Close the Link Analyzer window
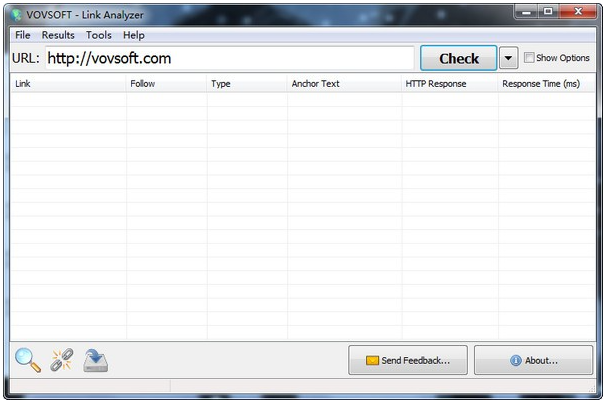Viewport: 606px width, 405px height. pyautogui.click(x=578, y=12)
